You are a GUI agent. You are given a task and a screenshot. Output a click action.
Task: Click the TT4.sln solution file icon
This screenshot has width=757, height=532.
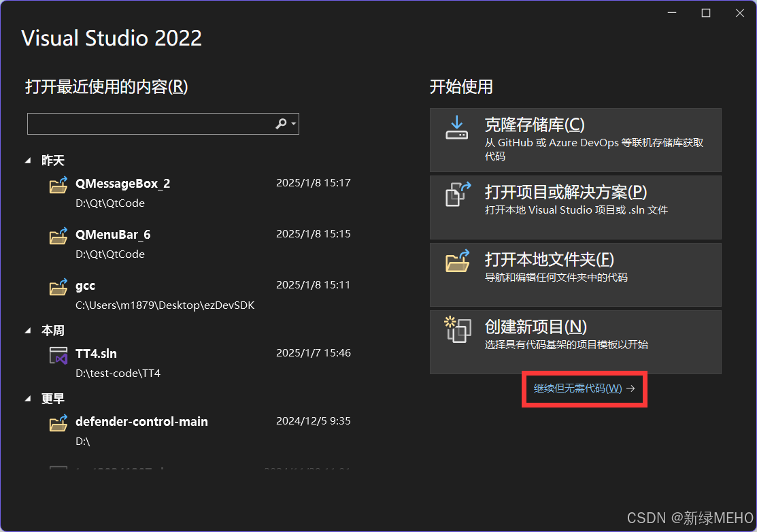pyautogui.click(x=58, y=356)
